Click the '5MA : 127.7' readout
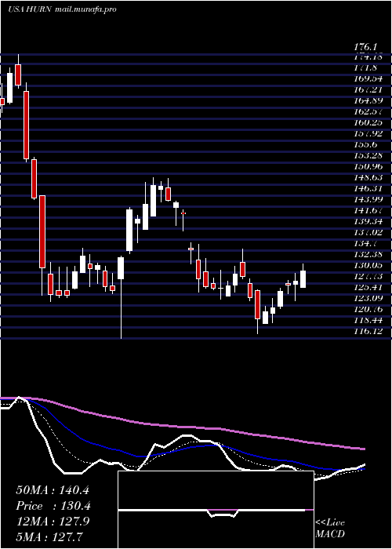This screenshot has width=392, height=549. coord(49,536)
